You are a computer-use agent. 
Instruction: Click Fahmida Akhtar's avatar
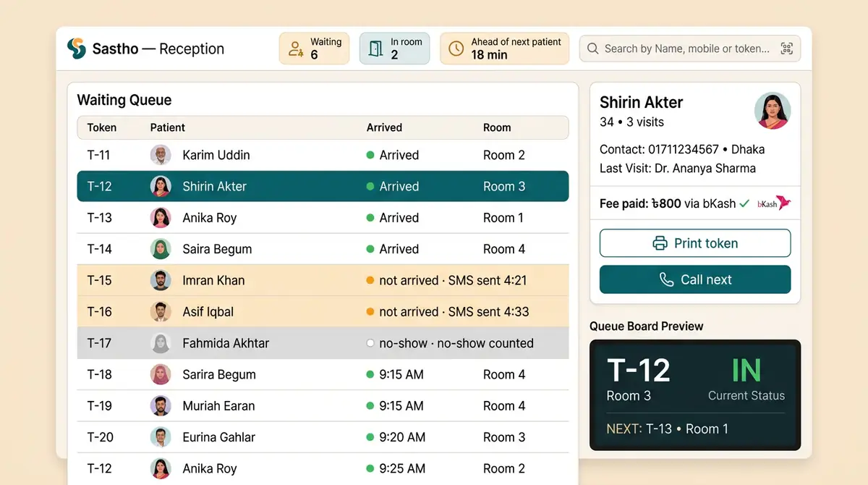point(161,343)
